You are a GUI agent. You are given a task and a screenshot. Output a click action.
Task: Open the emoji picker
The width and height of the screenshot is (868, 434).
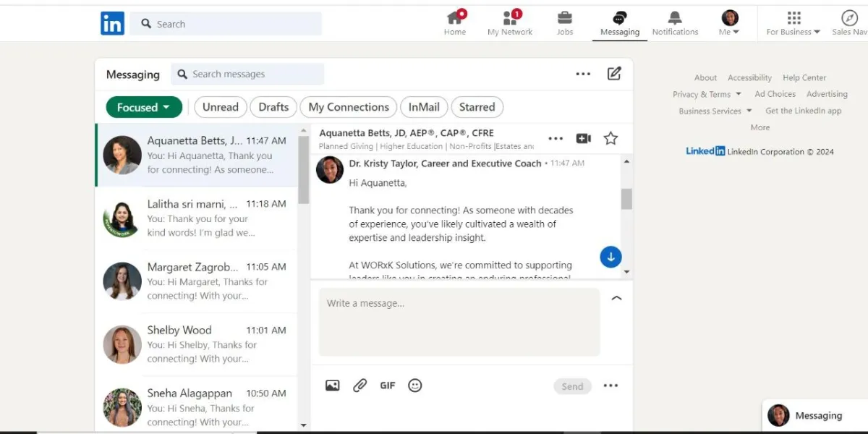click(x=414, y=386)
